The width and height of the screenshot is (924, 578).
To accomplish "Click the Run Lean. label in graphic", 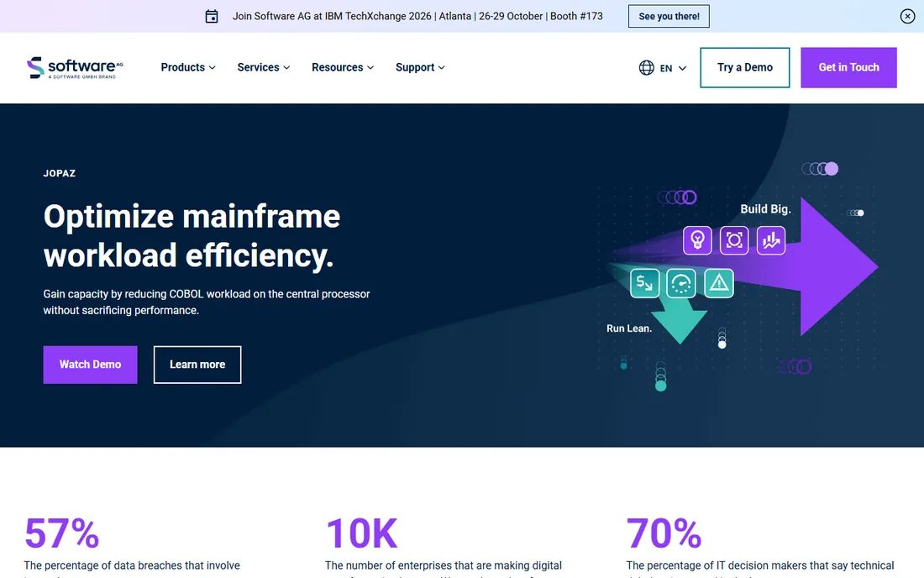I will pos(629,328).
